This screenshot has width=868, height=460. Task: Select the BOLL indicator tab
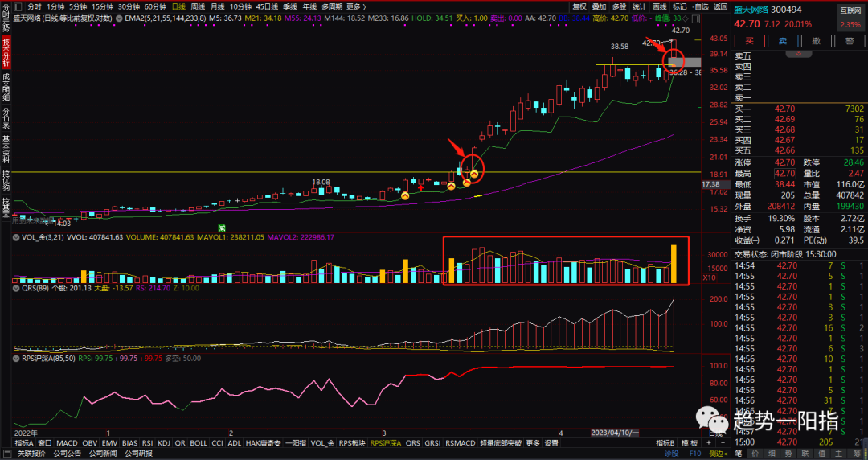pyautogui.click(x=199, y=443)
